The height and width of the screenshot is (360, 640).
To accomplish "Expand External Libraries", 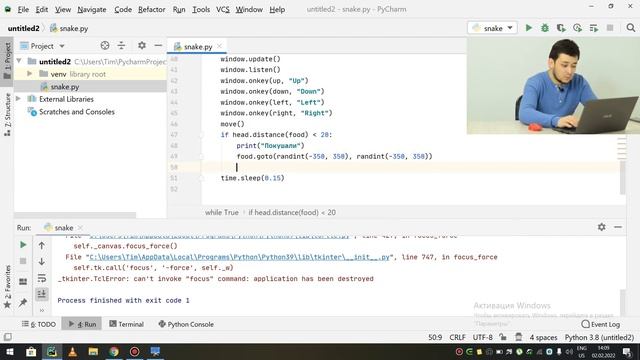I will (18, 99).
